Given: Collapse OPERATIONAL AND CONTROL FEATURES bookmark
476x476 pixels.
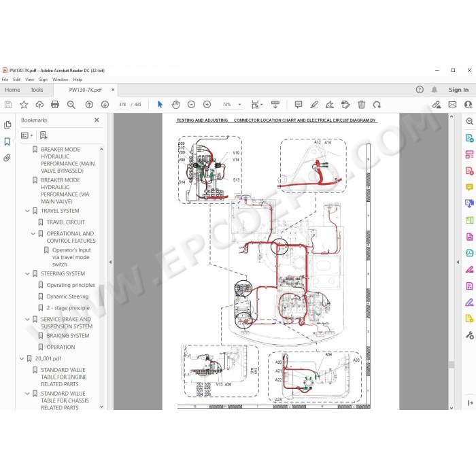Looking at the screenshot, I should (x=33, y=233).
